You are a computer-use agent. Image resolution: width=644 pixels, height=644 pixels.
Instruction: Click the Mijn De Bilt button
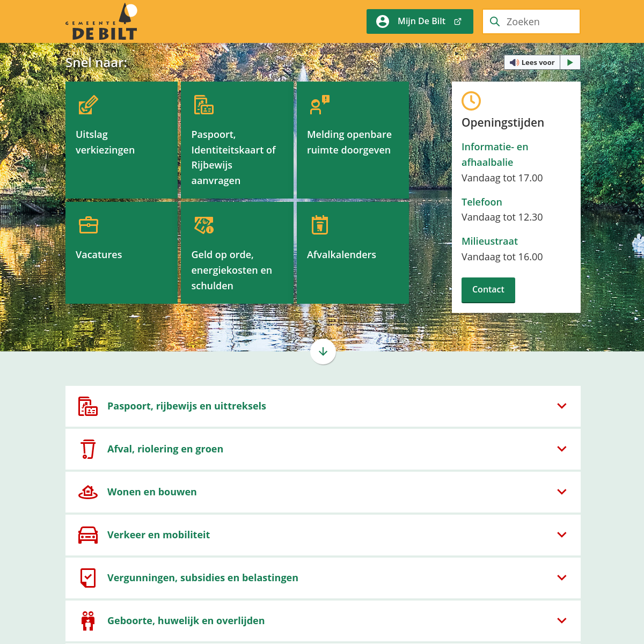(x=420, y=21)
